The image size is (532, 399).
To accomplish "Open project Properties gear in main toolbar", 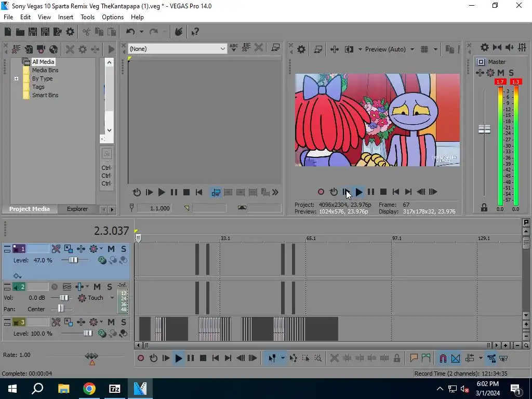I will click(70, 32).
